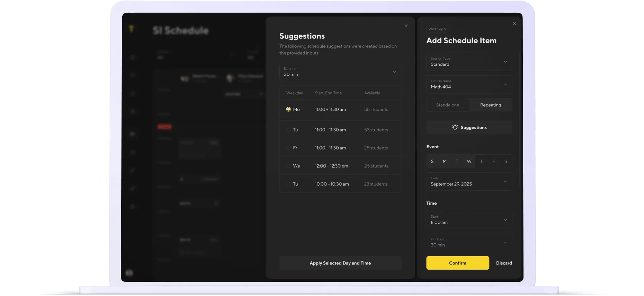Click Apply Selected Day and Time
The width and height of the screenshot is (644, 296).
(340, 263)
